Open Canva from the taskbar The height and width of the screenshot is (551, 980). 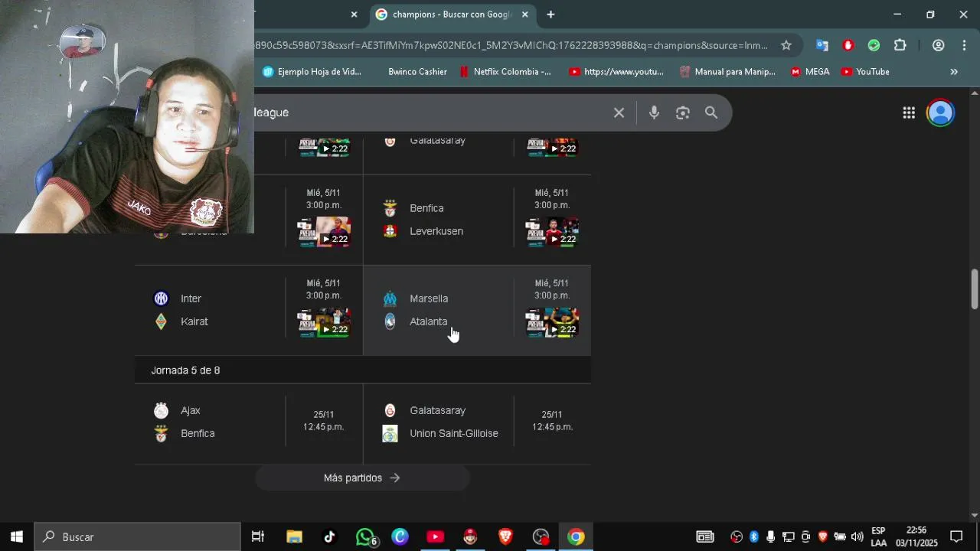(x=400, y=536)
